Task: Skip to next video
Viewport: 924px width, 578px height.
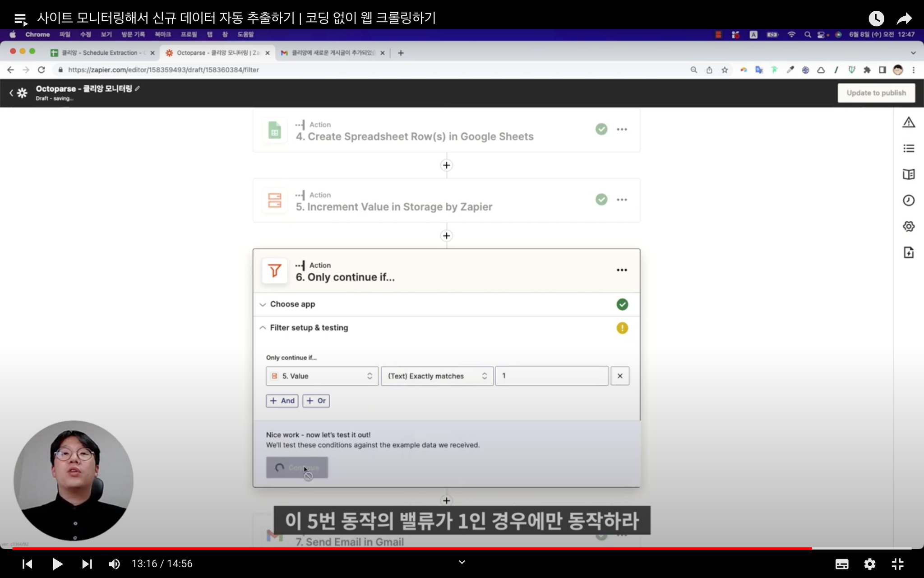Action: [87, 564]
